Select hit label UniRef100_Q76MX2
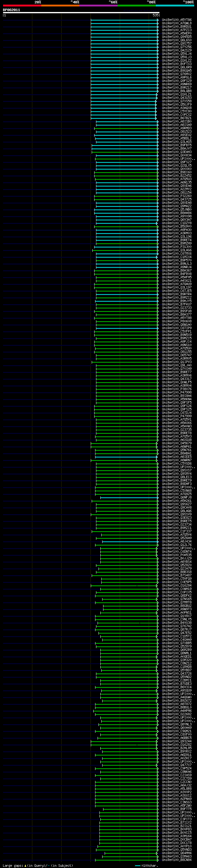This screenshot has height=868, width=197. point(177,74)
